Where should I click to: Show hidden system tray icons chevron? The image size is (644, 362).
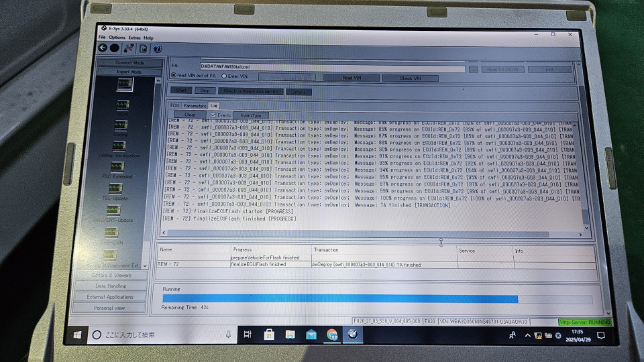coord(527,336)
